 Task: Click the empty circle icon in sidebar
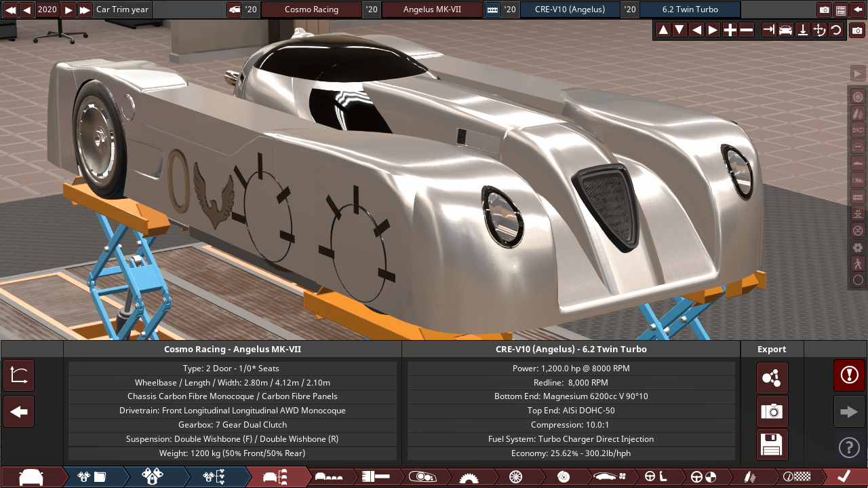858,280
